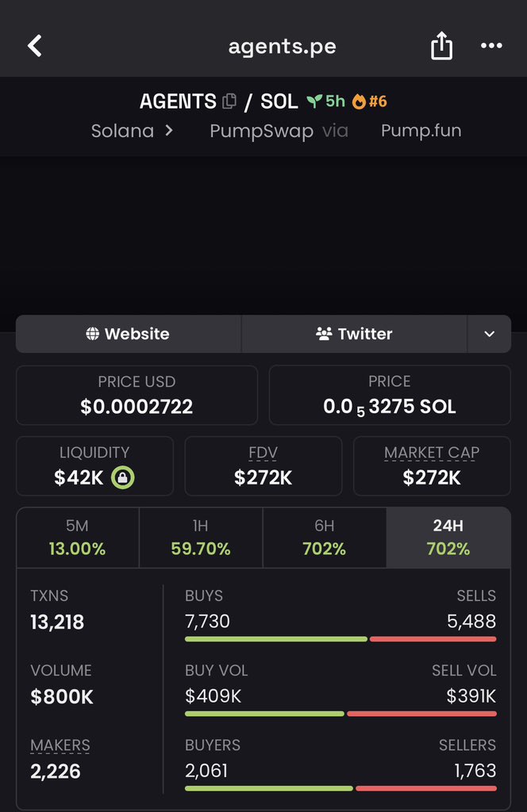Screen dimensions: 527x812
Task: Tap the PRICE USD box
Action: tap(137, 395)
